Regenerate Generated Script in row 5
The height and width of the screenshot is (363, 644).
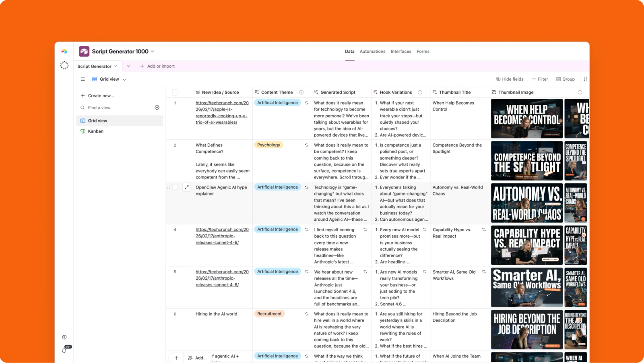365,272
